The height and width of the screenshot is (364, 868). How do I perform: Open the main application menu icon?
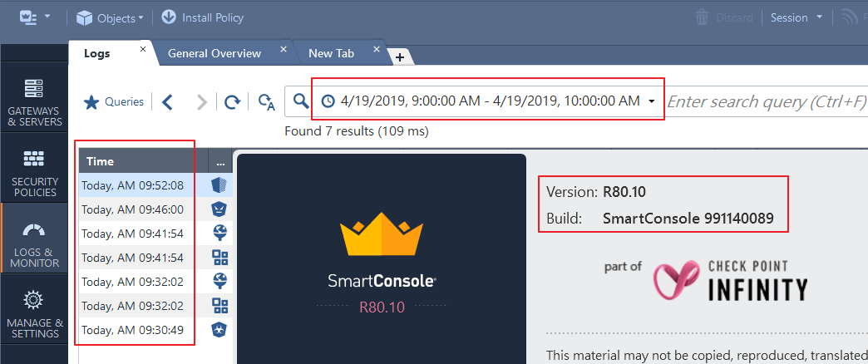click(x=27, y=17)
